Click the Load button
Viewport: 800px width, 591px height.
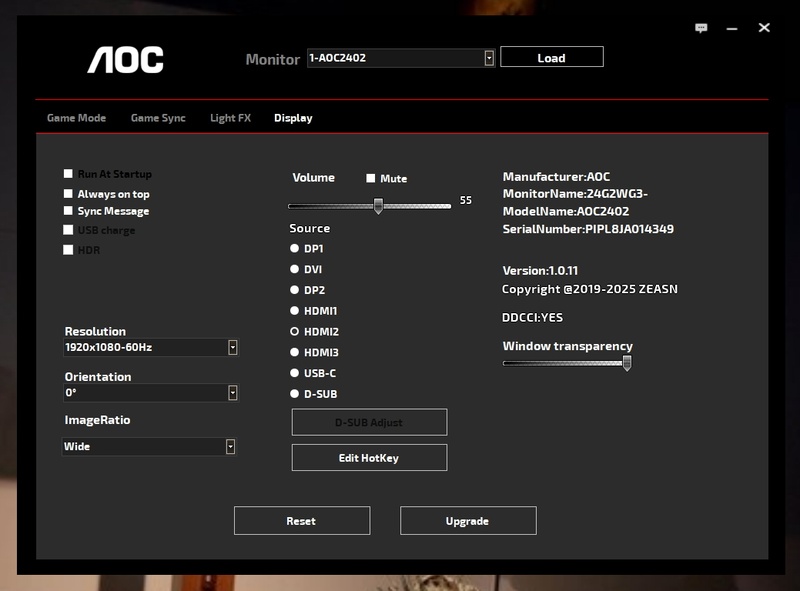click(x=552, y=57)
